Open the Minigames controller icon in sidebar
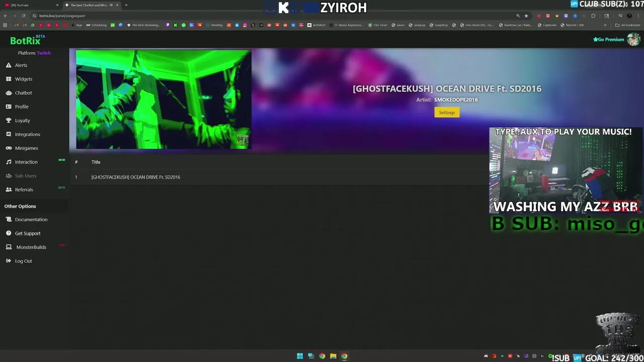 [x=9, y=148]
